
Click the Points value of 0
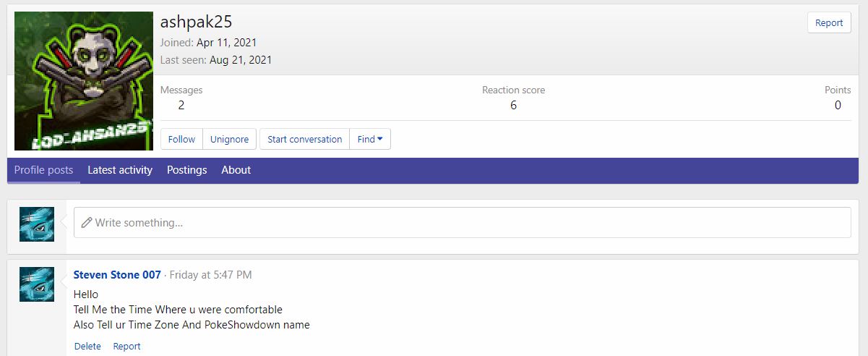coord(838,106)
